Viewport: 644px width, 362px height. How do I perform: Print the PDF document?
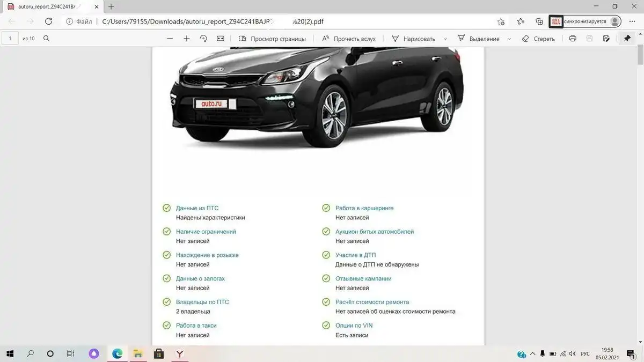coord(573,39)
